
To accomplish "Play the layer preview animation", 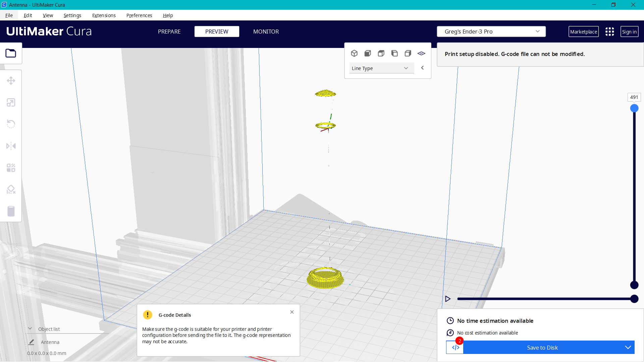I will (x=448, y=298).
